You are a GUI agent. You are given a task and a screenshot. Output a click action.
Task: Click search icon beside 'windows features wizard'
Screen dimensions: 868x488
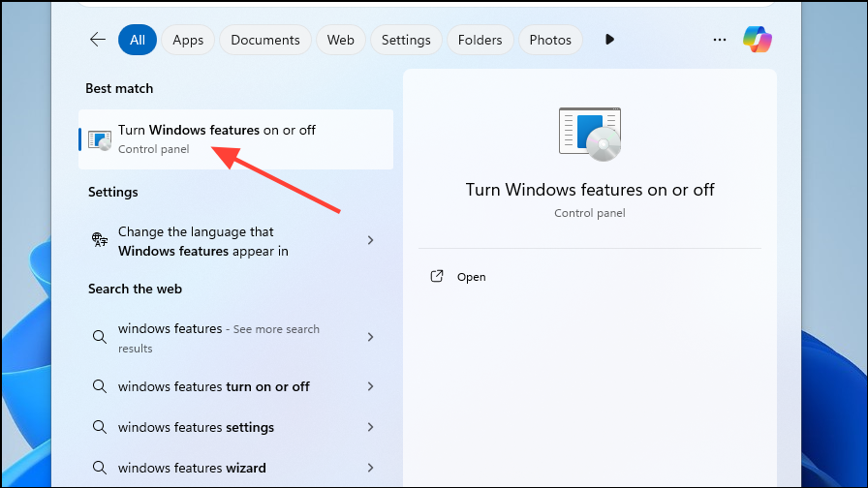point(100,468)
